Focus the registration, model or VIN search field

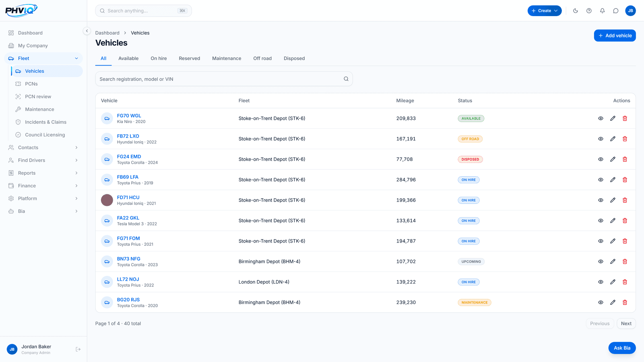[224, 79]
